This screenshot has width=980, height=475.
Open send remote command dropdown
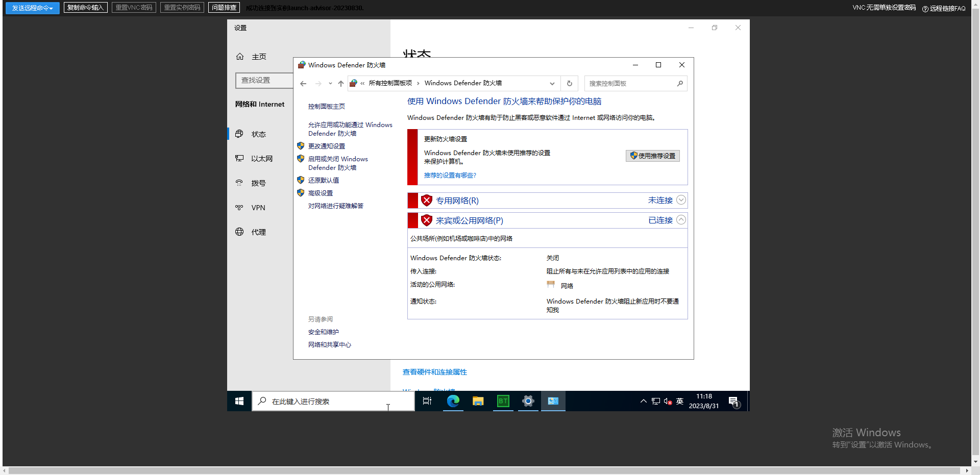(33, 8)
